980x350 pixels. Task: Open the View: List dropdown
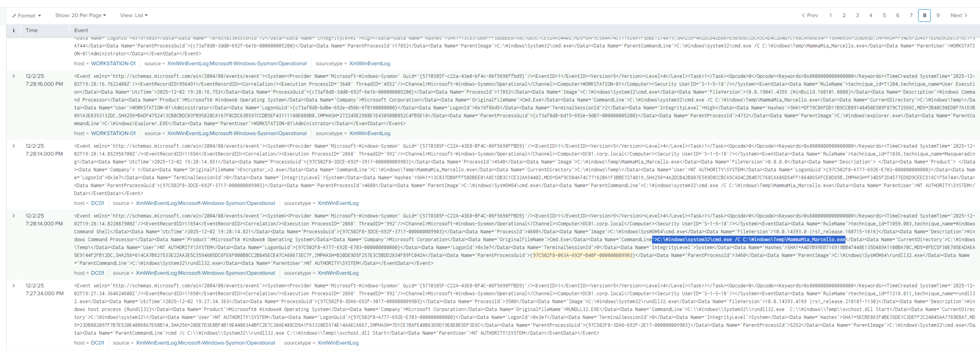134,15
